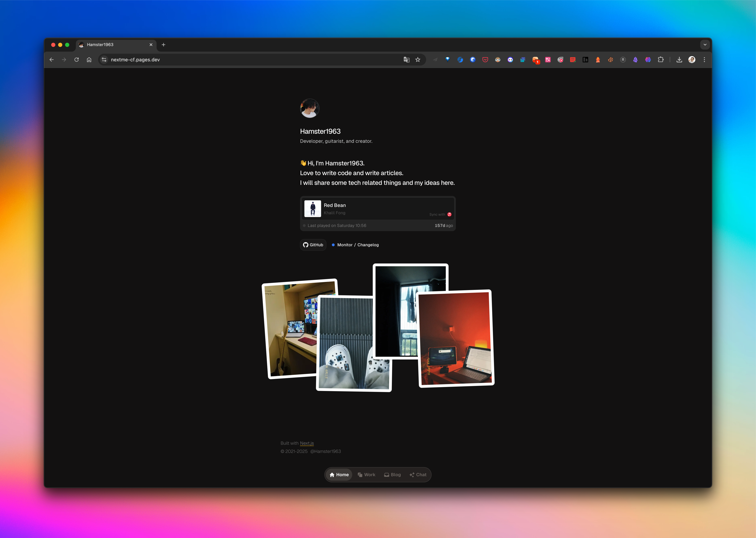
Task: Open the Changelog link
Action: click(x=368, y=245)
